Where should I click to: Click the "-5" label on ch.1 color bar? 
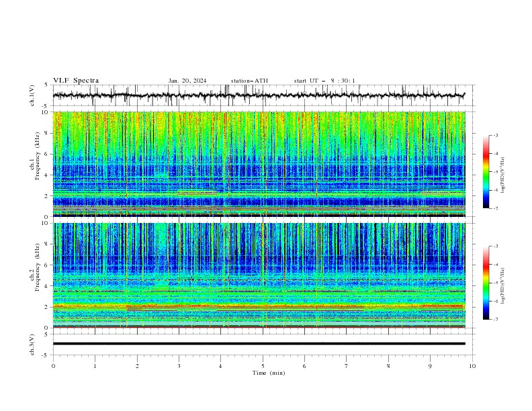495,172
